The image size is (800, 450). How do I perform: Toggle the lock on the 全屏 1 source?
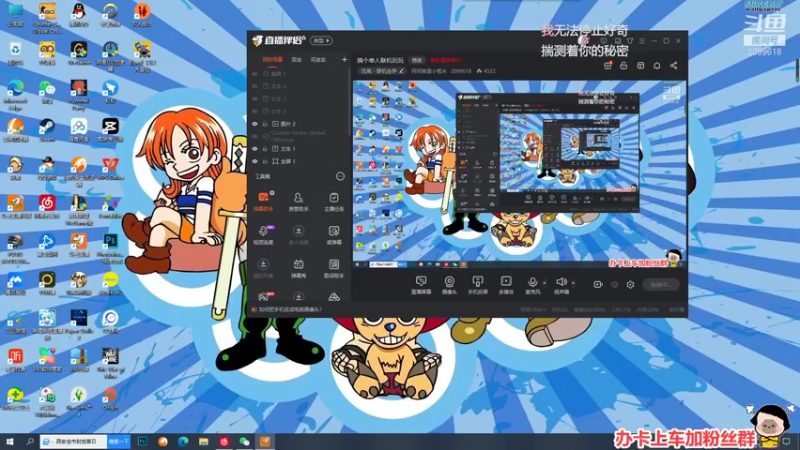265,161
